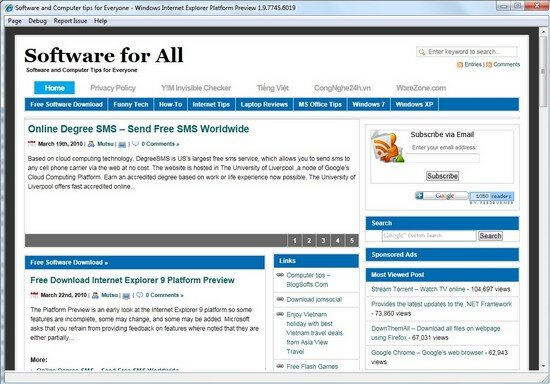Click the Comments RSS feed icon
This screenshot has height=384, width=550.
pyautogui.click(x=489, y=65)
